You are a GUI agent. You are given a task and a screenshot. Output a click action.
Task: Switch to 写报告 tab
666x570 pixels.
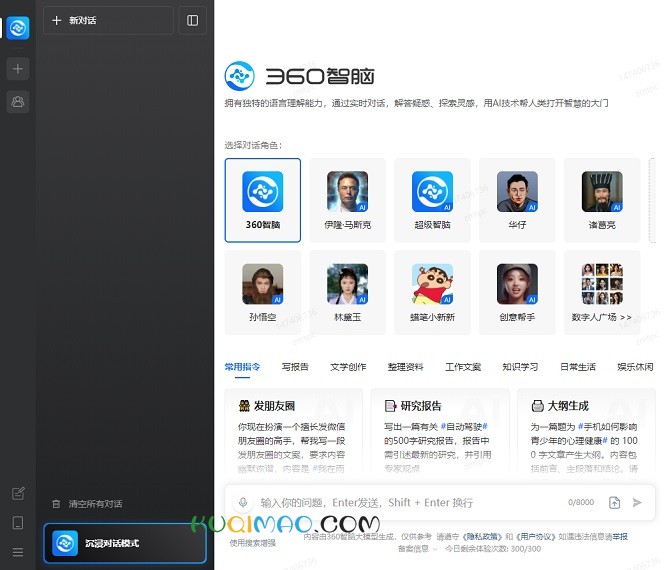click(x=295, y=367)
